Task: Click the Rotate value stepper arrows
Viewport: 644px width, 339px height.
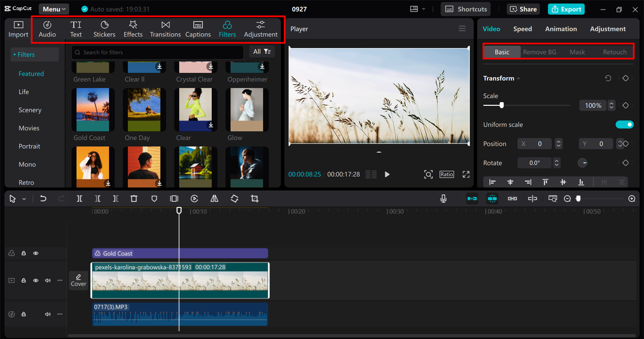Action: pos(556,163)
